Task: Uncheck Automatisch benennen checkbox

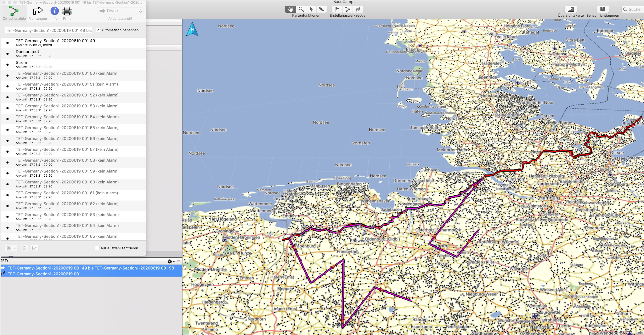Action: (98, 30)
